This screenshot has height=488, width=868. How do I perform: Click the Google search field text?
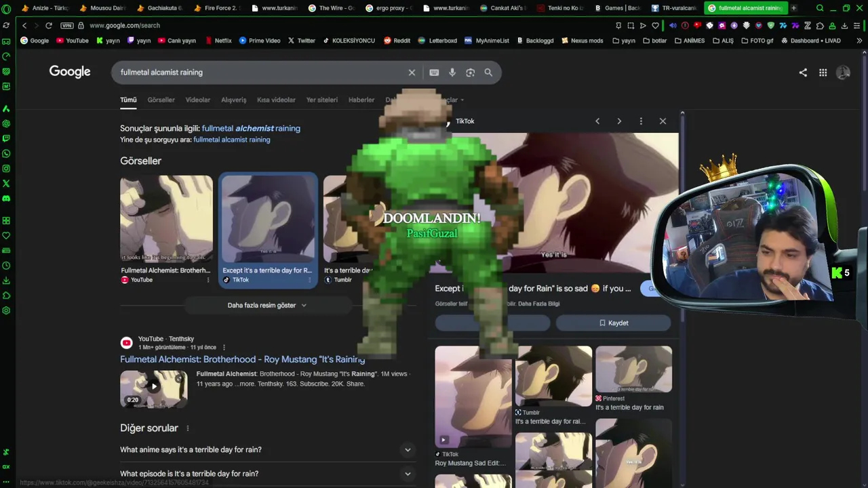pos(161,73)
